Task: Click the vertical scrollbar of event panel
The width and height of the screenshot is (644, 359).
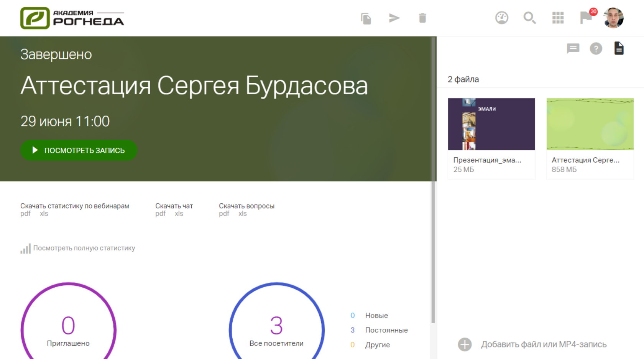Action: tap(433, 180)
